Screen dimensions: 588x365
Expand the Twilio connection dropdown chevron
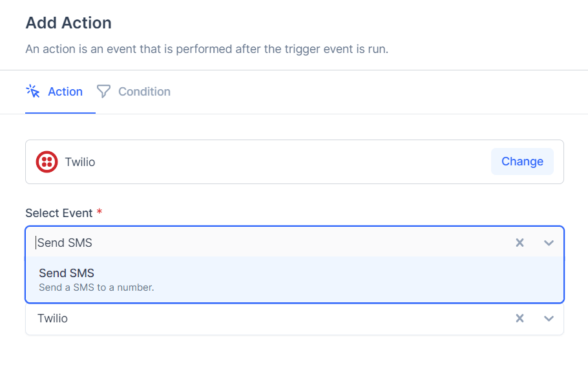point(549,318)
